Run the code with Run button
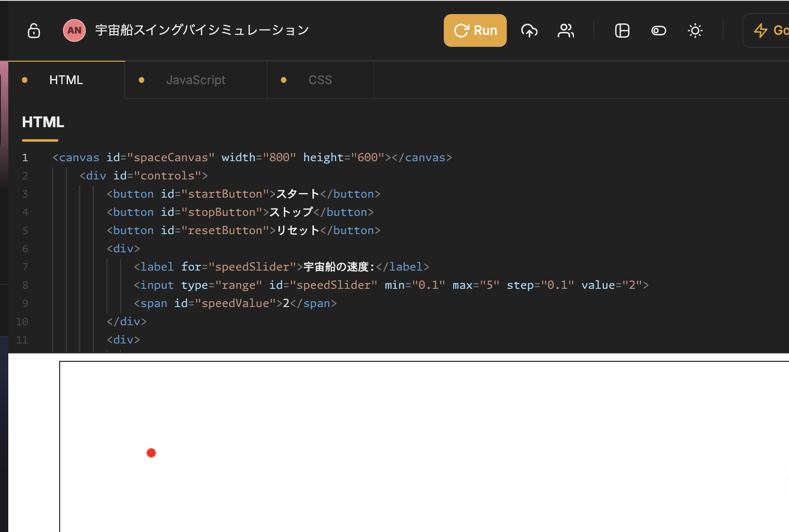The height and width of the screenshot is (532, 789). point(475,31)
